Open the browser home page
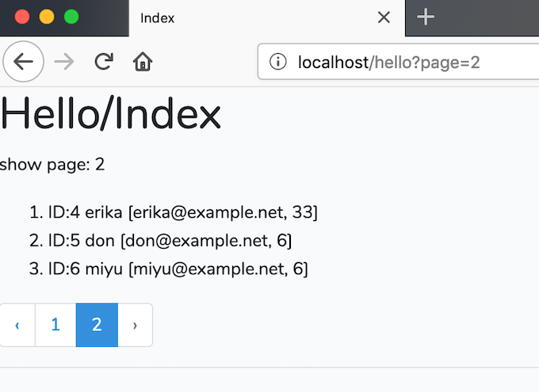The height and width of the screenshot is (392, 539). (x=143, y=62)
